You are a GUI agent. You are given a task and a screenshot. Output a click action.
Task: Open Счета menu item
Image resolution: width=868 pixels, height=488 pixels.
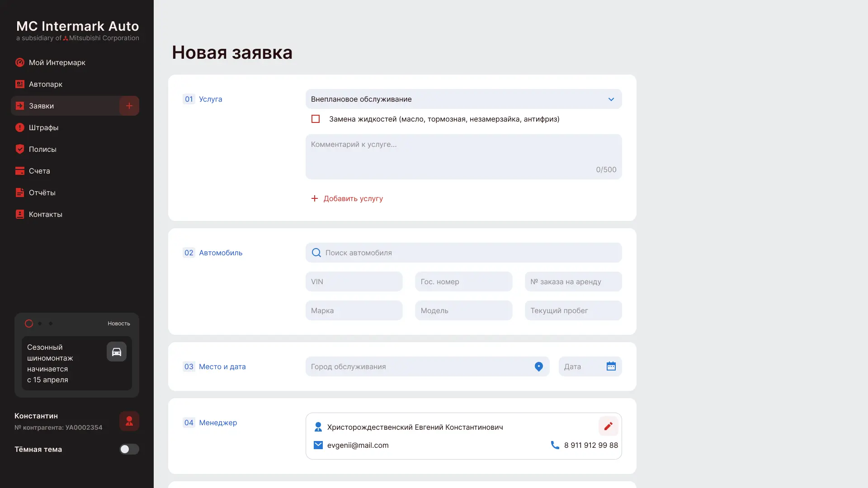click(75, 171)
